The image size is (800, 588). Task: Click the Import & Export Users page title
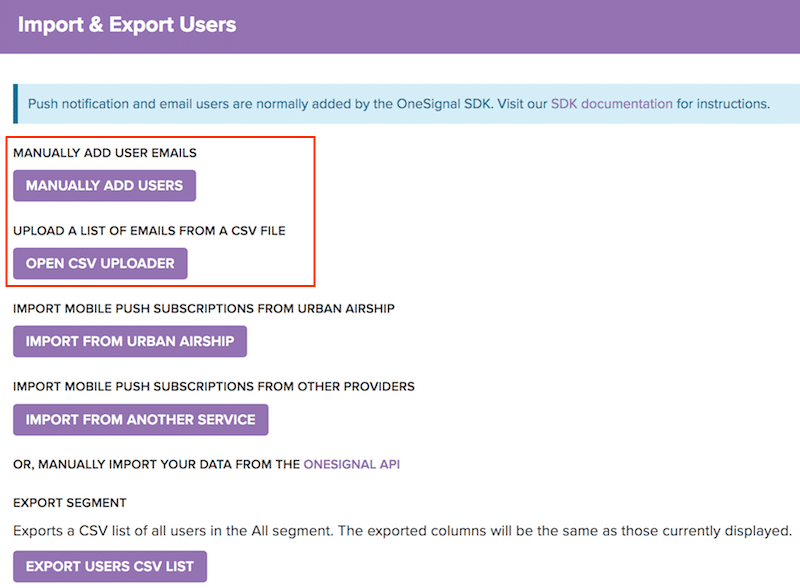(127, 24)
